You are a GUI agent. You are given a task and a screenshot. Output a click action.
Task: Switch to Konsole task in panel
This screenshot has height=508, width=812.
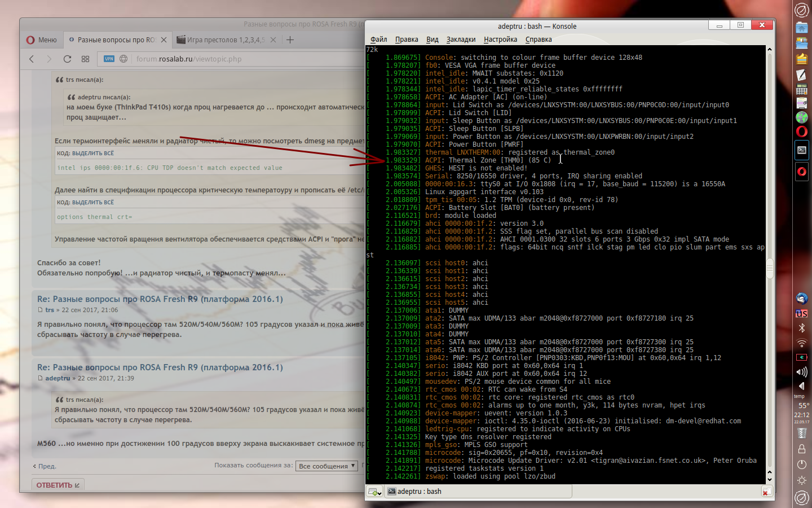tap(802, 150)
